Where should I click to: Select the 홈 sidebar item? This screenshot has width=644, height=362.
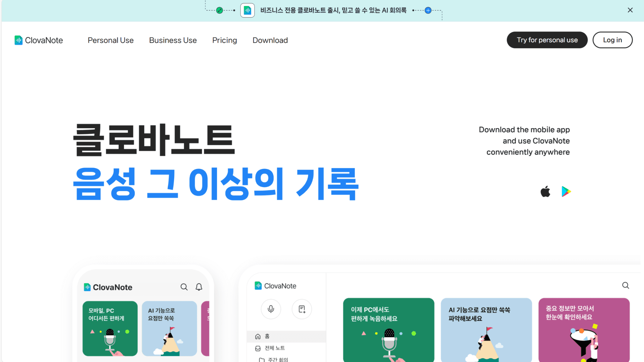[x=286, y=336]
